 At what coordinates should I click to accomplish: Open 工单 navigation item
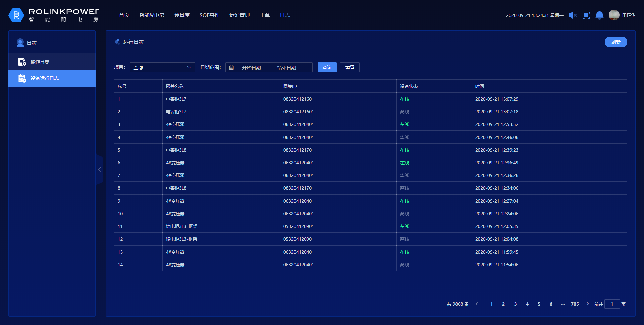(x=265, y=15)
